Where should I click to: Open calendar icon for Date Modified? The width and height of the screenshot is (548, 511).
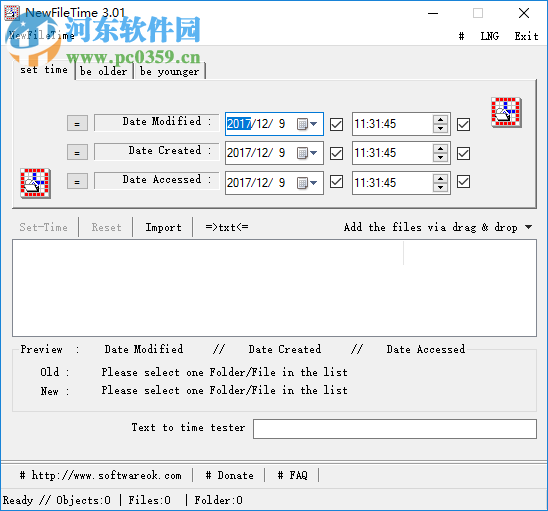[302, 124]
